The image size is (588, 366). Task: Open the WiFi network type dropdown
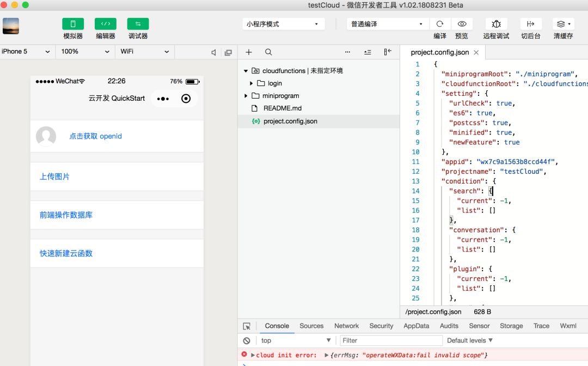click(x=145, y=52)
